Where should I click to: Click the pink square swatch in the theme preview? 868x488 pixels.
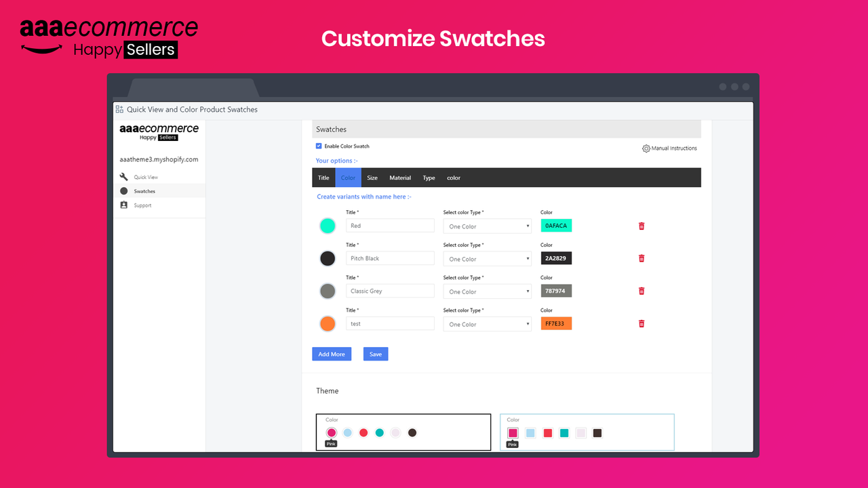(x=513, y=433)
